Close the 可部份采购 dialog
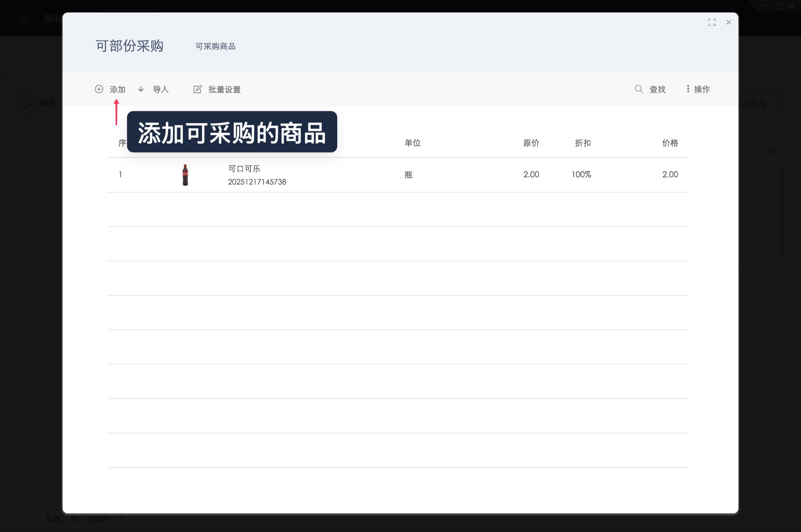Viewport: 801px width, 532px height. (x=729, y=22)
